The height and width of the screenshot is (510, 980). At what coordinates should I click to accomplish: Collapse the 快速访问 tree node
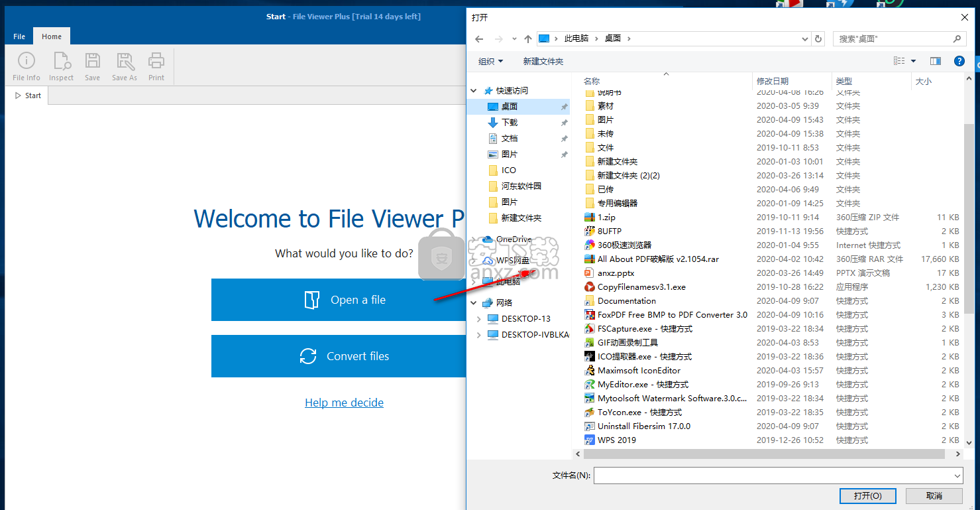pyautogui.click(x=474, y=91)
